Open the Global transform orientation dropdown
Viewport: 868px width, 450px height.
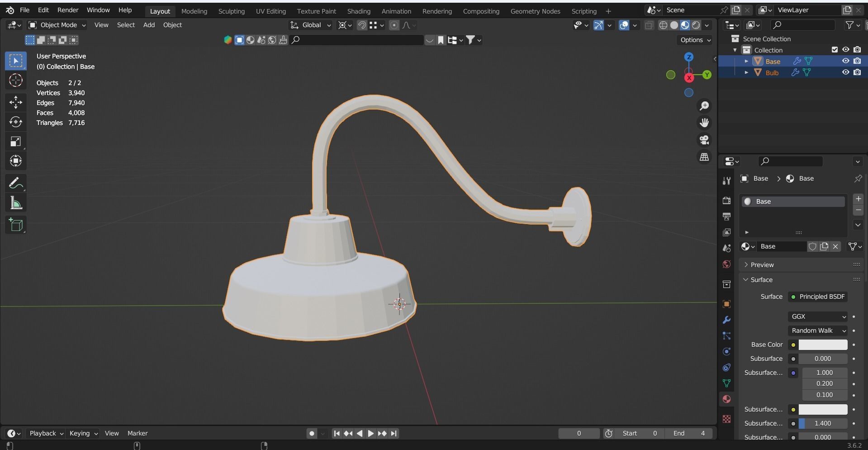click(311, 25)
